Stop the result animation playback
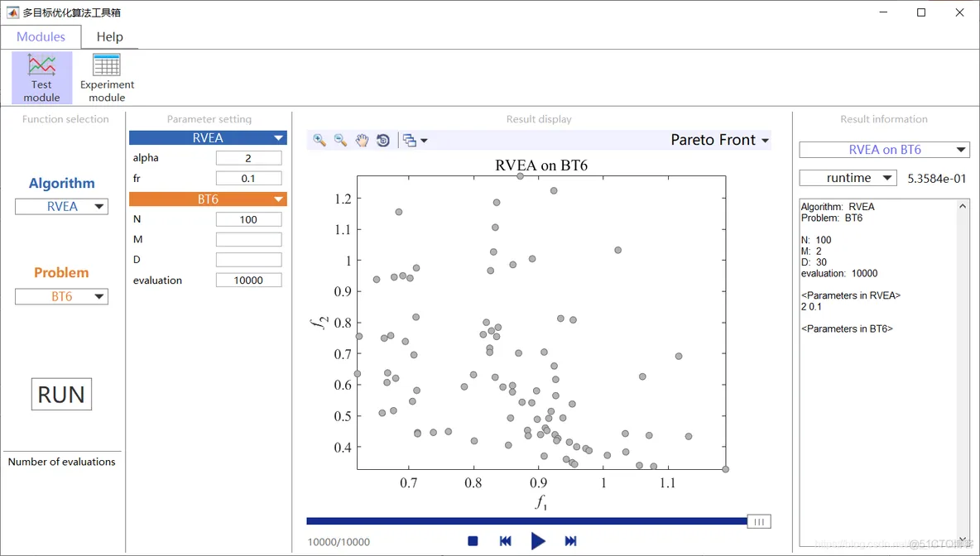The image size is (980, 556). click(x=473, y=540)
